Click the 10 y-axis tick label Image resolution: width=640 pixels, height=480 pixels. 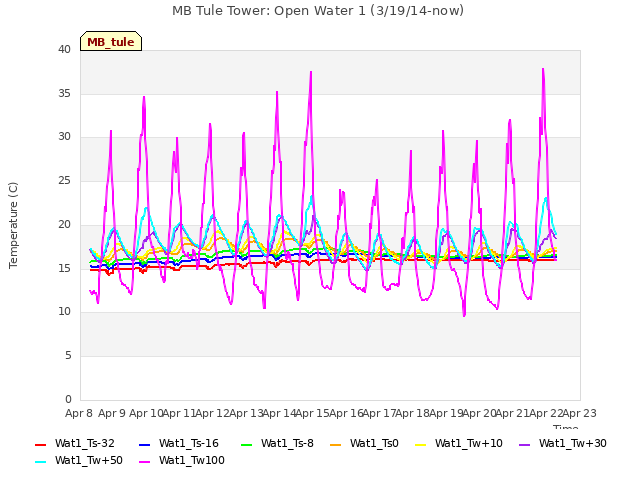pyautogui.click(x=64, y=312)
